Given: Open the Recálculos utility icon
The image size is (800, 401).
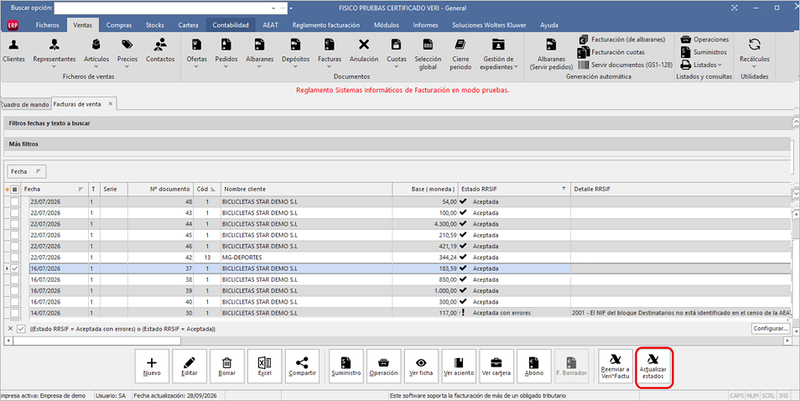Looking at the screenshot, I should 754,53.
